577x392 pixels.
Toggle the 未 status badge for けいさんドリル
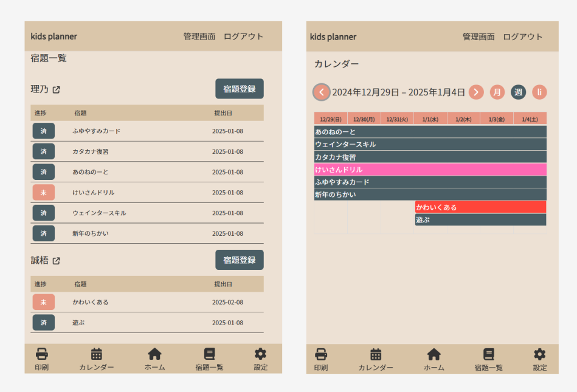pyautogui.click(x=43, y=193)
